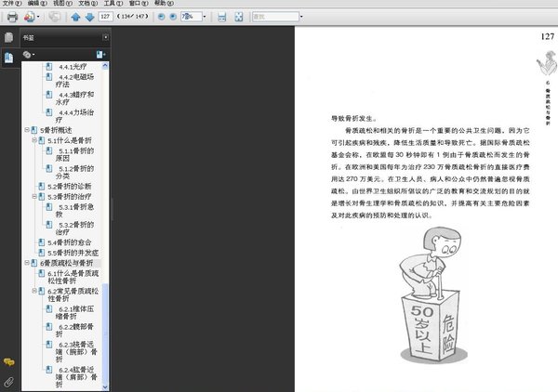This screenshot has width=558, height=392.
Task: Select bookmark 6.2.4肱骨近端（肩部）骨折
Action: (76, 377)
